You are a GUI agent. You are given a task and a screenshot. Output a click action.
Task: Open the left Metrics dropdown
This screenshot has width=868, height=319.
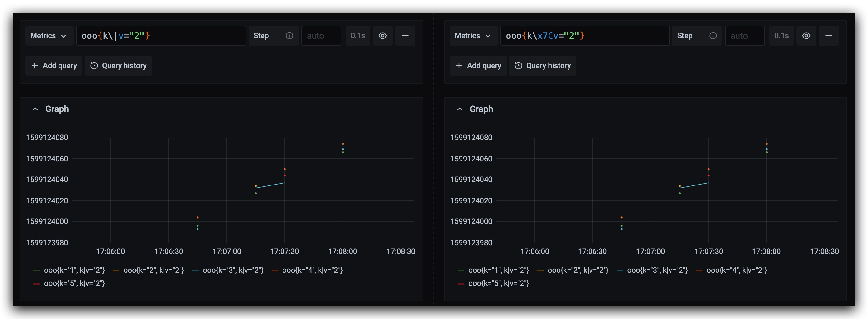pyautogui.click(x=49, y=36)
